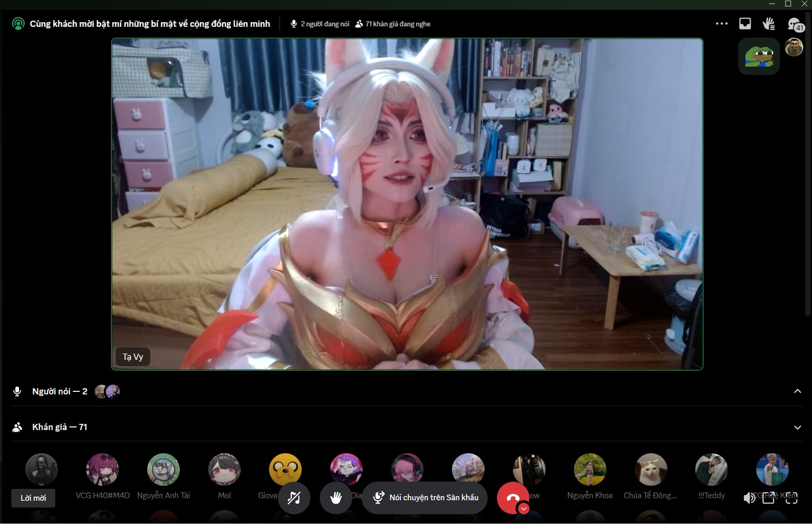Open VCG H40#M4D audience avatar

point(102,469)
